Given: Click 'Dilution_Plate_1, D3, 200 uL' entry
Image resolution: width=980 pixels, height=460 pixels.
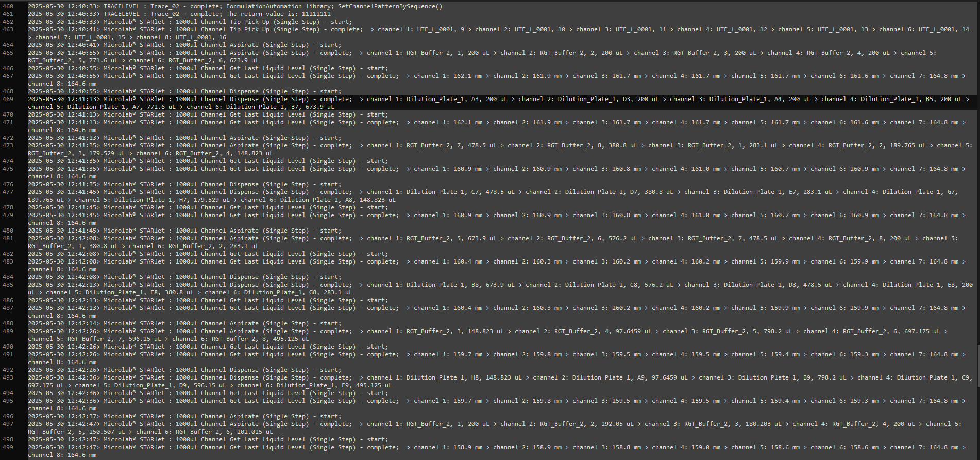Looking at the screenshot, I should coord(608,99).
